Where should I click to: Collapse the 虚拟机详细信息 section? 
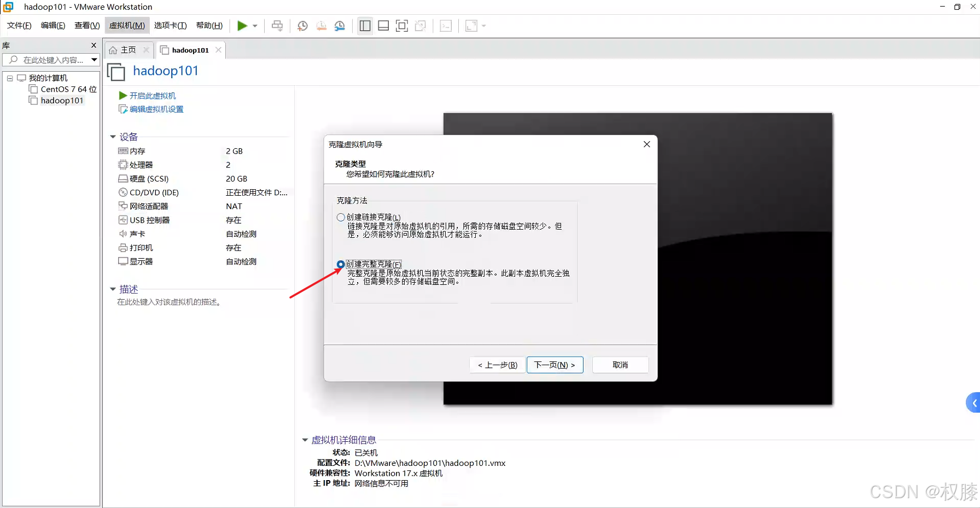305,440
